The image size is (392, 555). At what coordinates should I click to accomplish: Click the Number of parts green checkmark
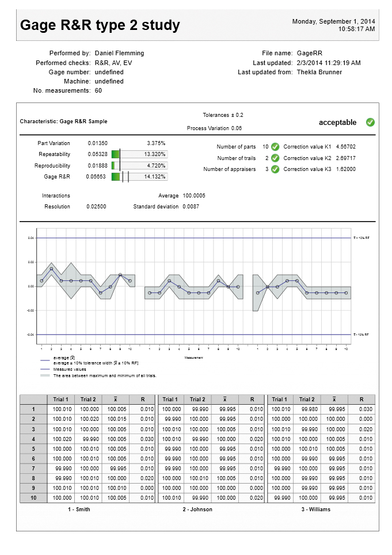coord(275,147)
